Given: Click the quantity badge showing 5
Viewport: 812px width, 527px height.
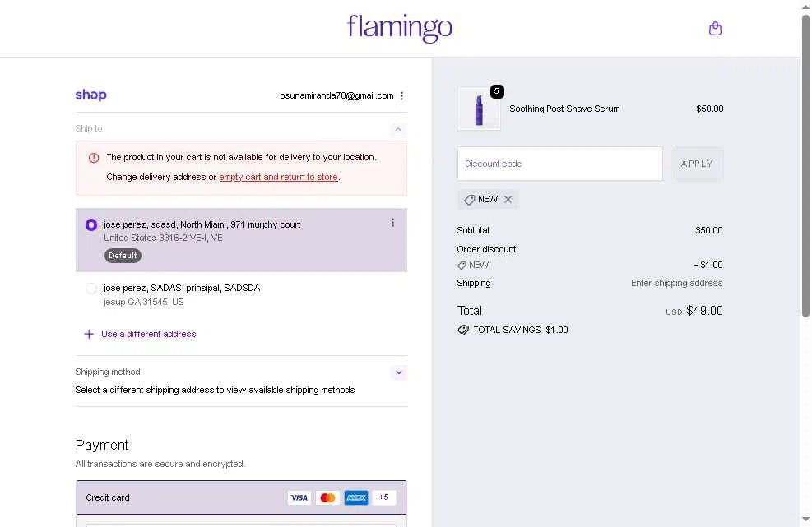Looking at the screenshot, I should coord(497,91).
